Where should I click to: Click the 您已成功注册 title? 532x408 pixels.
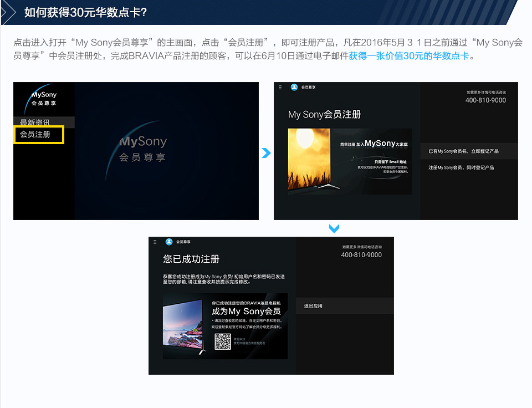(191, 259)
